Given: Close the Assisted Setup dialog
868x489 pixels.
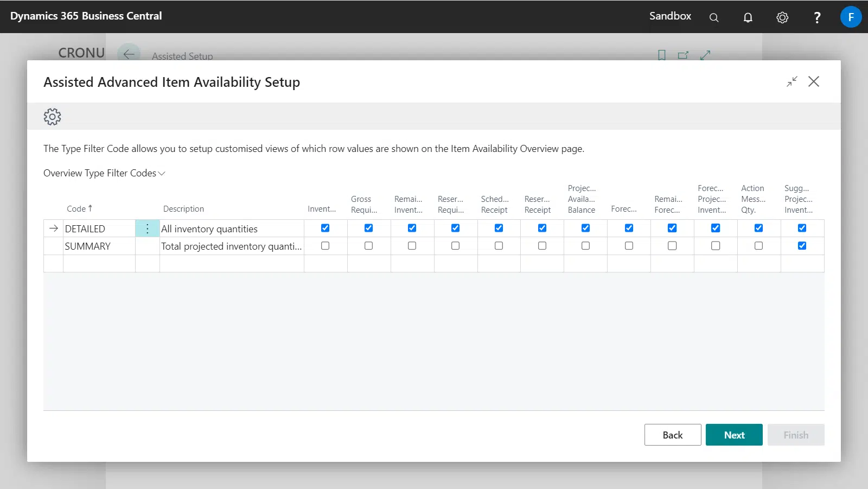Looking at the screenshot, I should [813, 81].
